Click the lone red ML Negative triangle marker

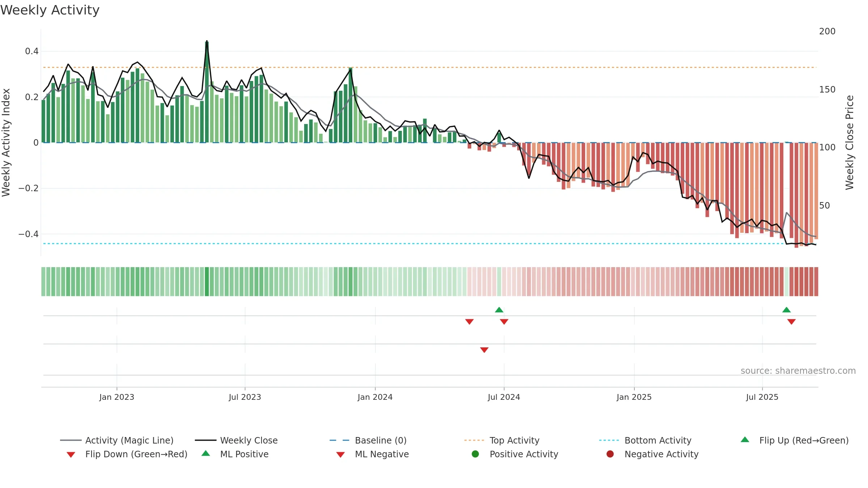pyautogui.click(x=484, y=350)
